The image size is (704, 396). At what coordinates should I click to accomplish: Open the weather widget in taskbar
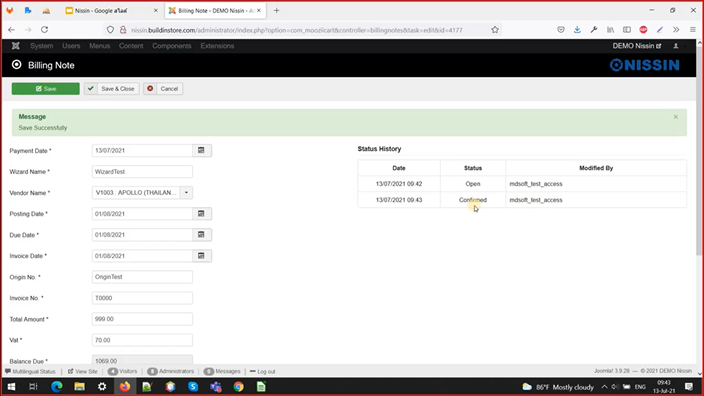click(558, 387)
